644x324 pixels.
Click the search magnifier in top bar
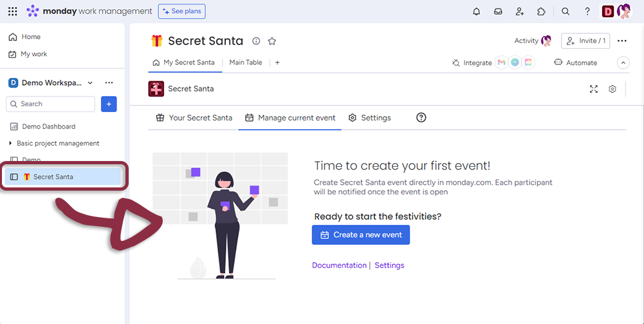point(566,12)
